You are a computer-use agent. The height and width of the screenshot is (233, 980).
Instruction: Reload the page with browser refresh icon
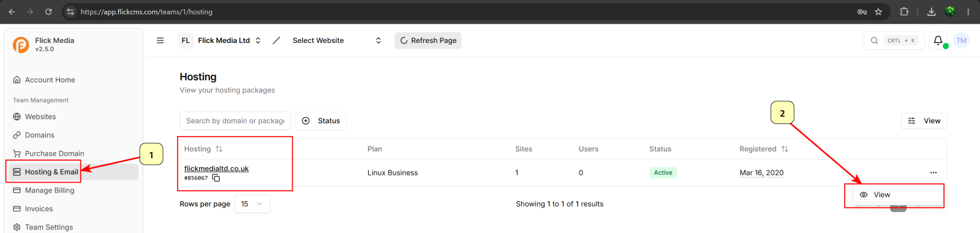pyautogui.click(x=48, y=12)
